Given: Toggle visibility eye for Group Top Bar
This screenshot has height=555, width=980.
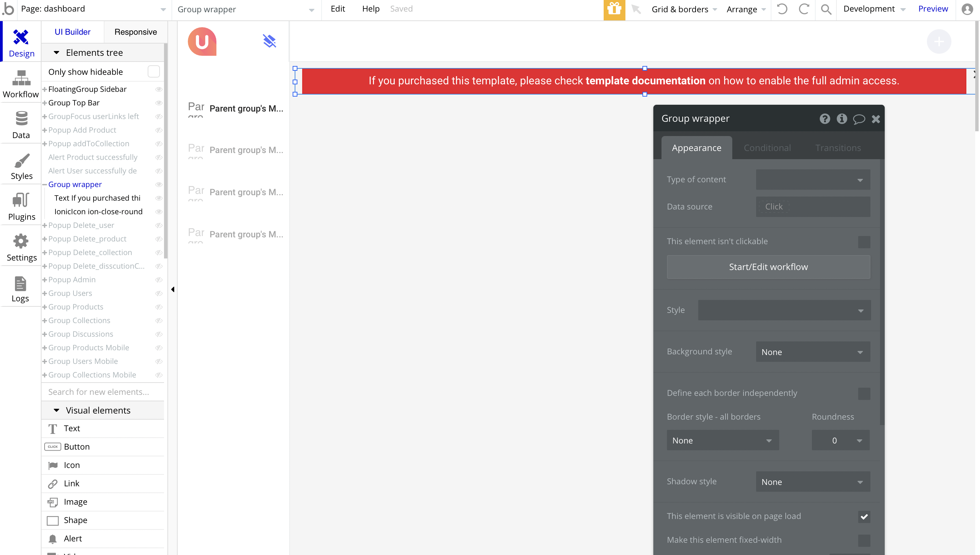Looking at the screenshot, I should (x=159, y=103).
